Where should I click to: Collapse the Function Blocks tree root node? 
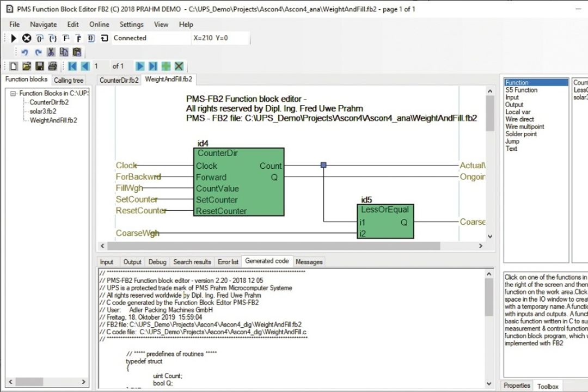(x=13, y=94)
